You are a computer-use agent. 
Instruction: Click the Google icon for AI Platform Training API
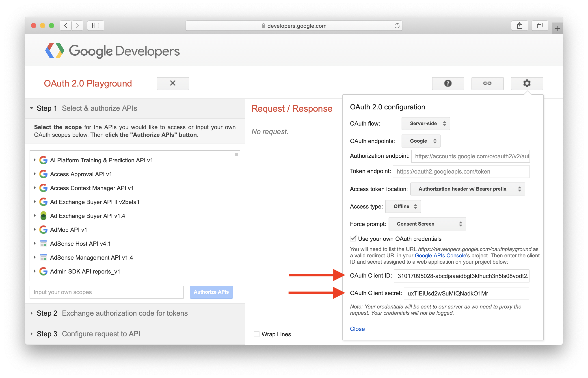coord(43,160)
